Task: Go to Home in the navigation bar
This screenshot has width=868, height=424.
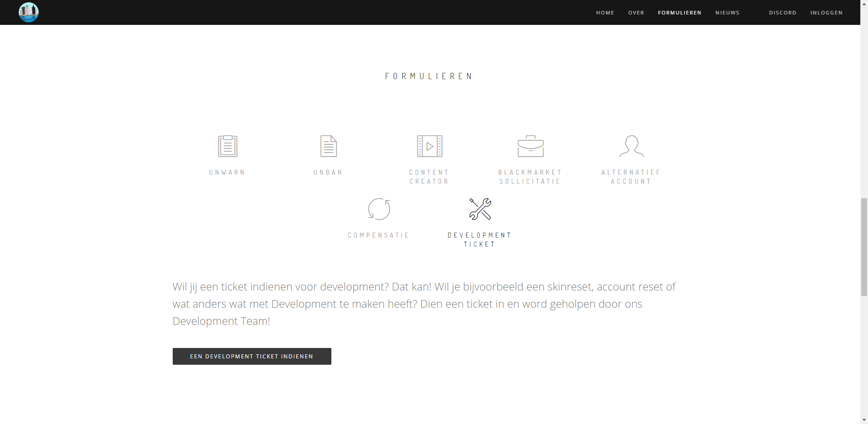Action: click(x=605, y=13)
